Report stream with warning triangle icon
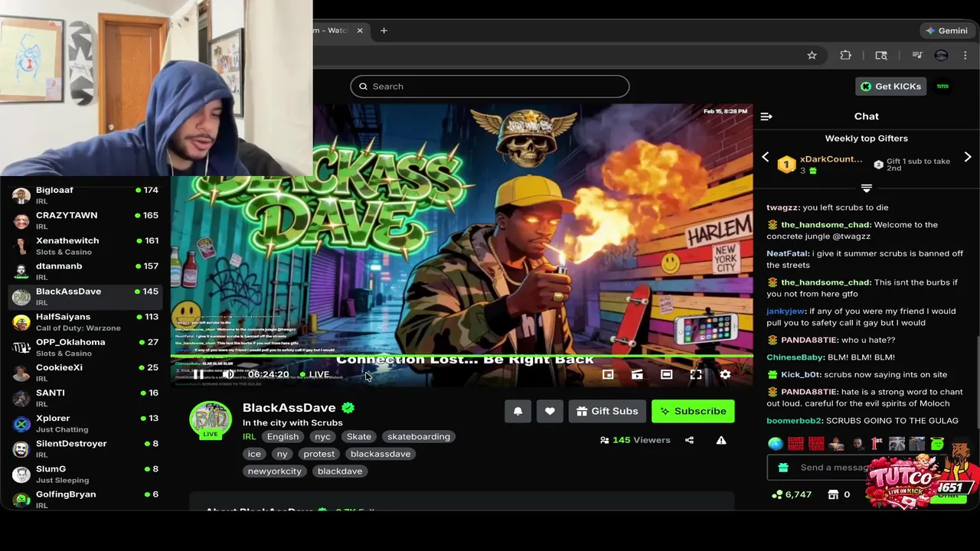This screenshot has width=980, height=551. pyautogui.click(x=721, y=440)
